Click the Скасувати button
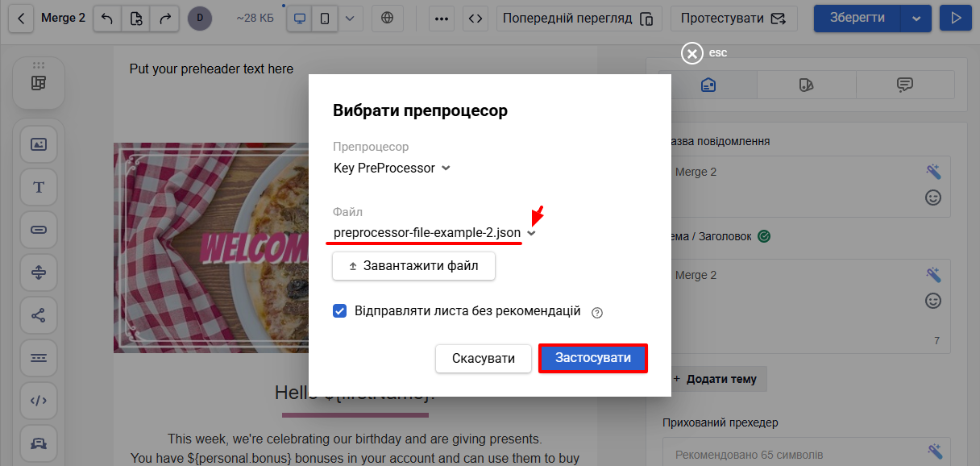980x466 pixels. (x=484, y=359)
